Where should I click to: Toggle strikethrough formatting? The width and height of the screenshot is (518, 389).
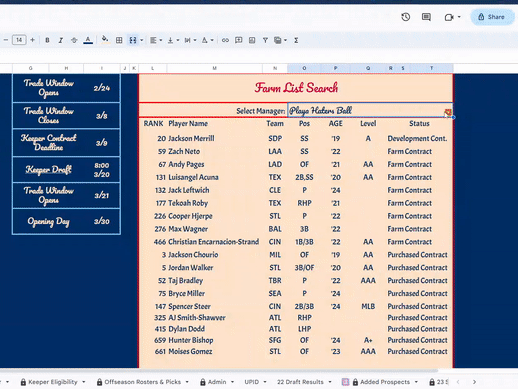[x=74, y=40]
